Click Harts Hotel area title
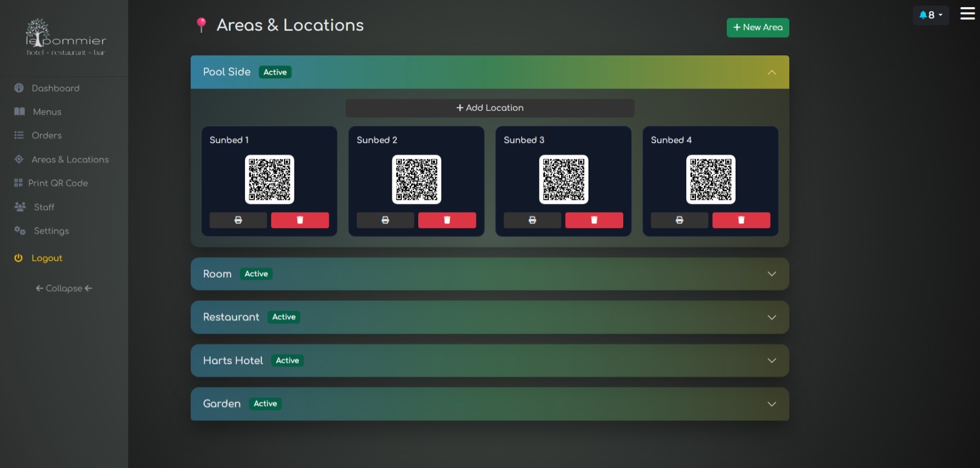This screenshot has width=980, height=468. point(233,361)
